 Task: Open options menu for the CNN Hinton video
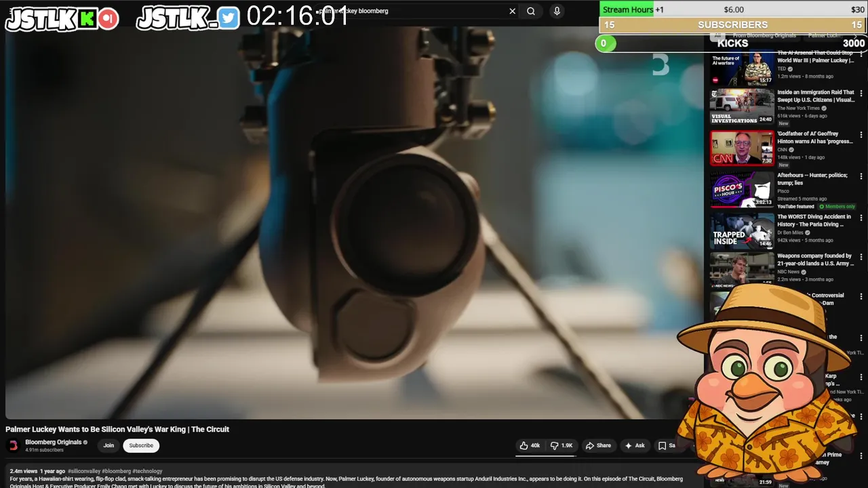click(861, 135)
